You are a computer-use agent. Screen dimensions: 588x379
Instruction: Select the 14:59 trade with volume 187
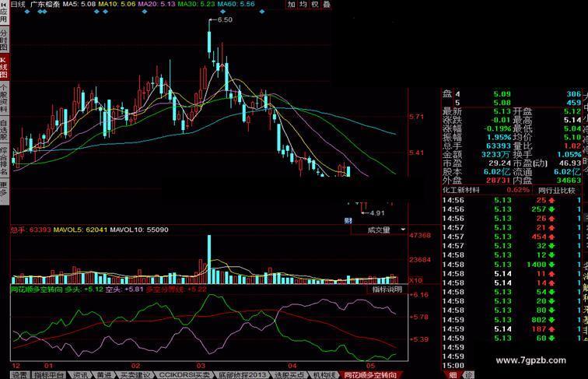(512, 329)
